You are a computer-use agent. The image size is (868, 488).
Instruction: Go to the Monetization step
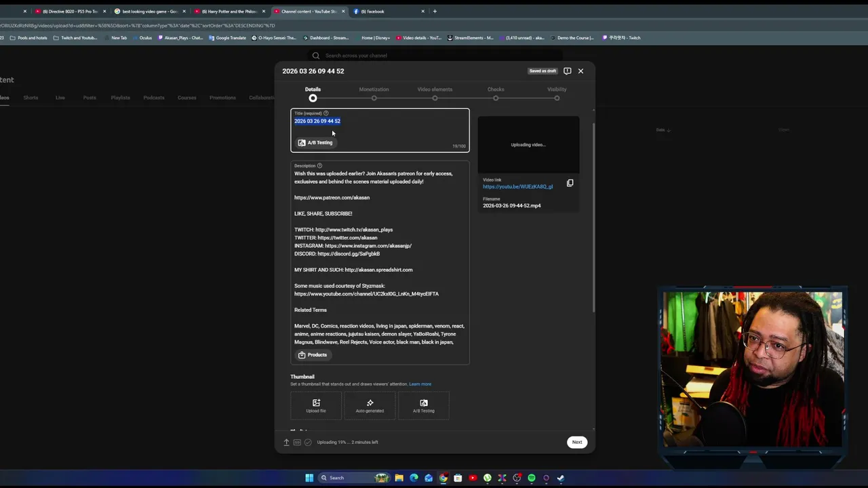point(374,94)
